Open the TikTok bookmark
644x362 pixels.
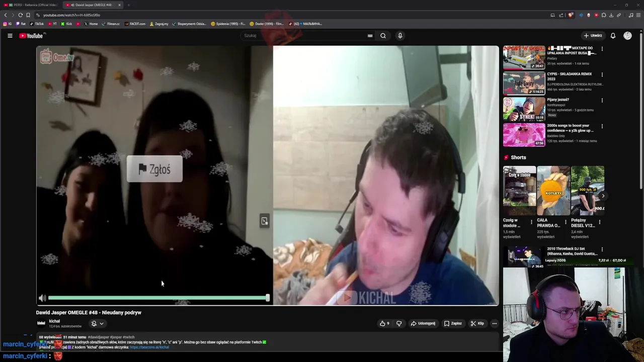(x=37, y=24)
